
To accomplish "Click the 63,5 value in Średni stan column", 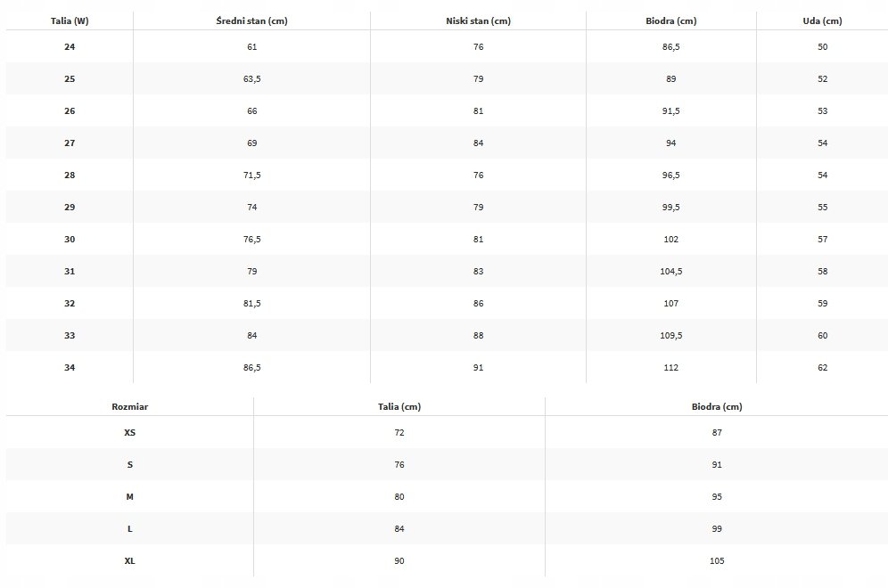I will click(251, 78).
